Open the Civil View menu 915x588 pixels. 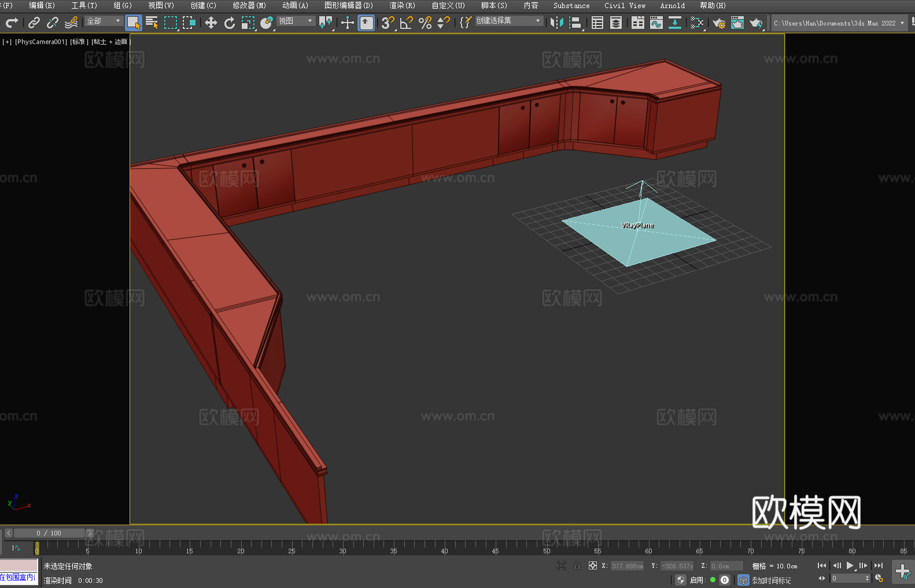tap(625, 5)
